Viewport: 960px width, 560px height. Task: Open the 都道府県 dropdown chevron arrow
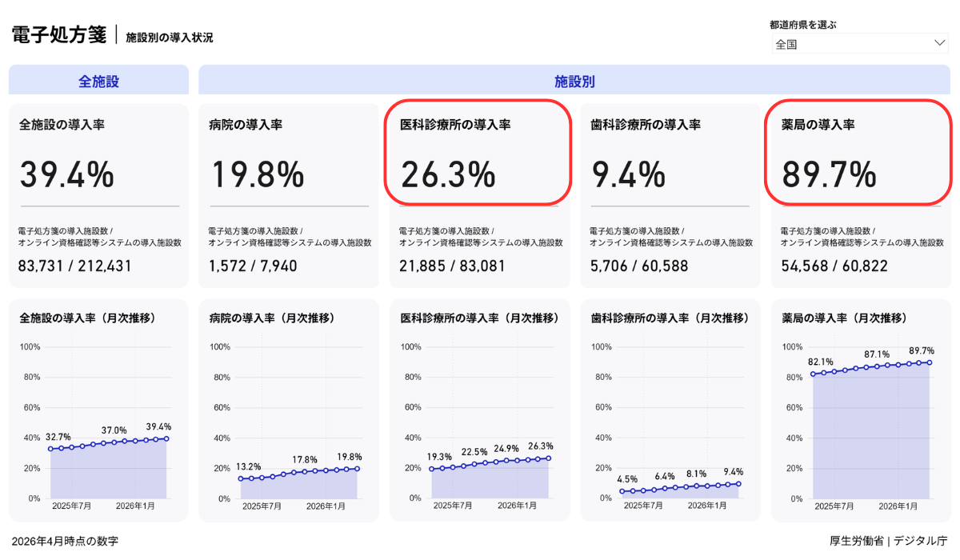click(x=939, y=44)
